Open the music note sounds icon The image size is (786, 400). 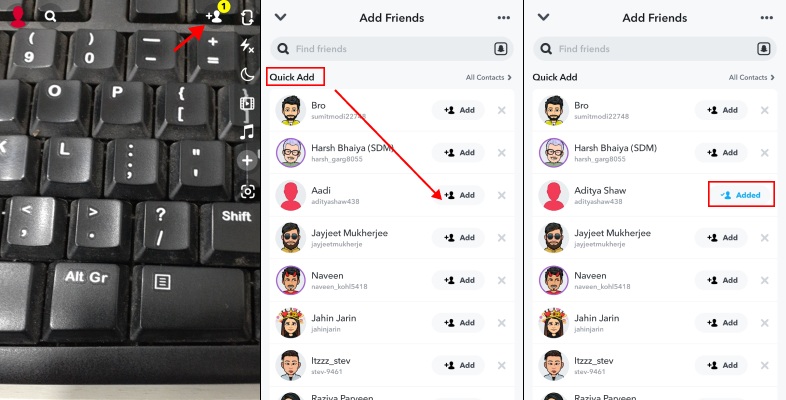[x=247, y=132]
